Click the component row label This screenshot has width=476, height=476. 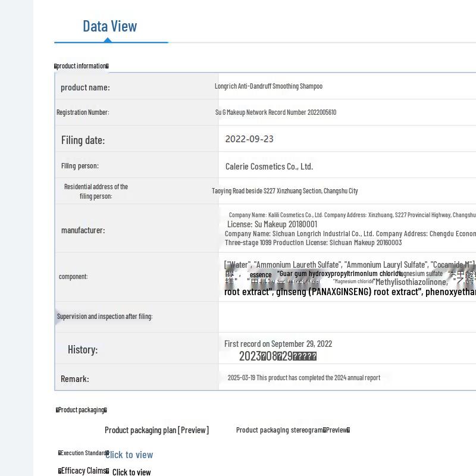[x=73, y=277]
